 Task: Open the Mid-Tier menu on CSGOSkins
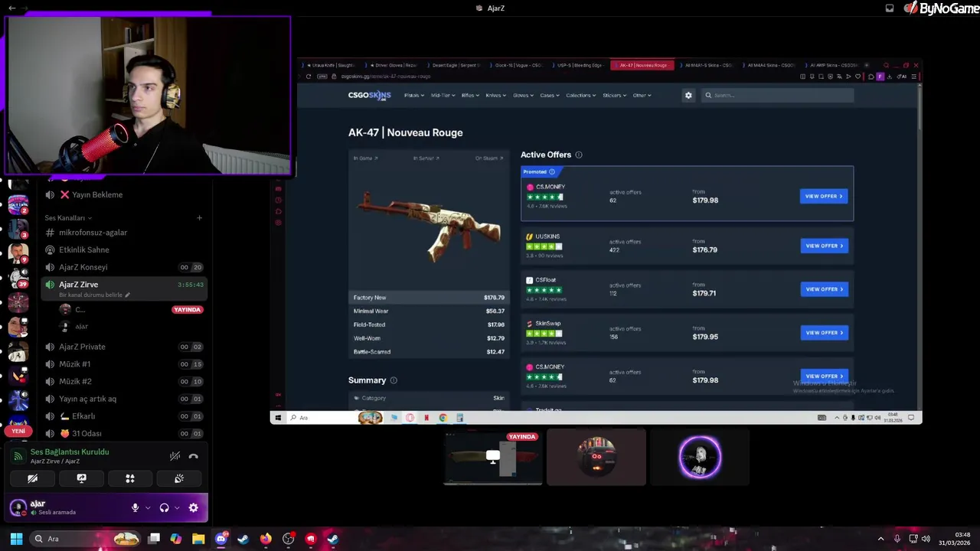(x=443, y=96)
